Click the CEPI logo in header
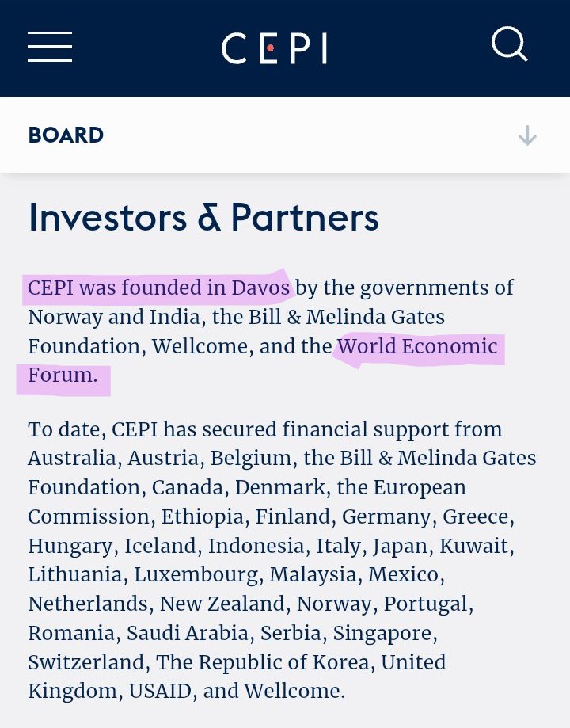 [x=274, y=48]
